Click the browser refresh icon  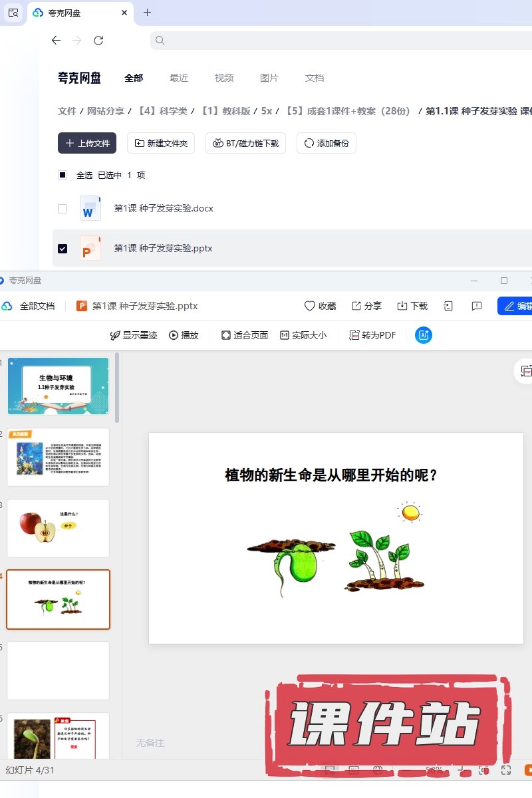click(x=98, y=41)
